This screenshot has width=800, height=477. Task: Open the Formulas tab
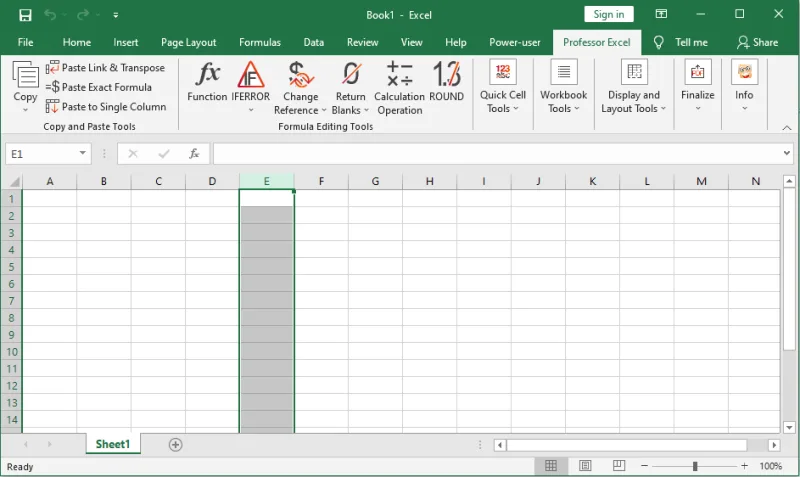point(260,42)
